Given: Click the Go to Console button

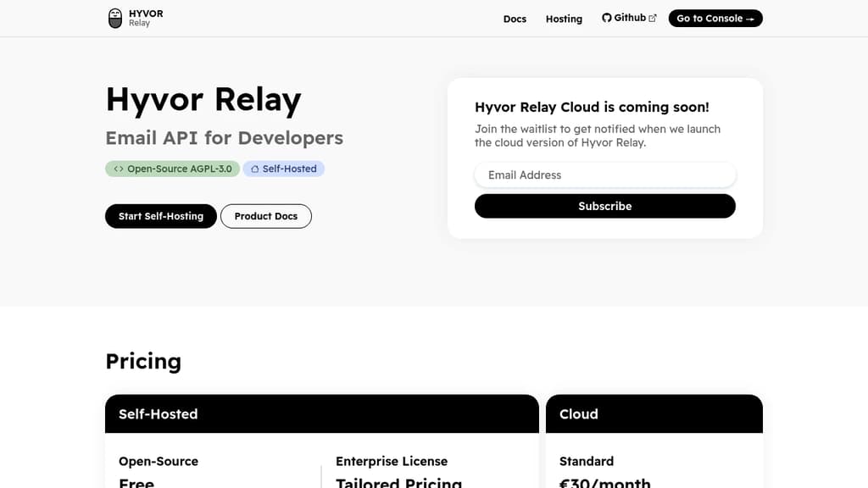Looking at the screenshot, I should (715, 18).
